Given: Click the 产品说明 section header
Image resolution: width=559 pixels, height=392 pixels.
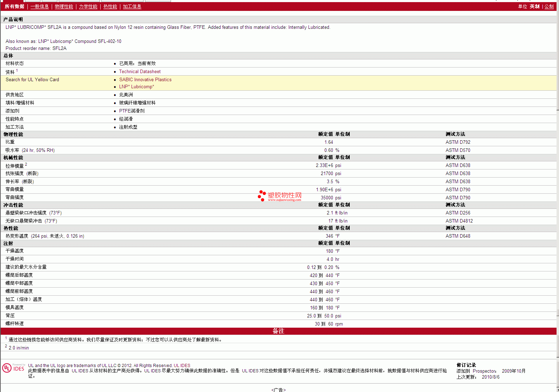Looking at the screenshot, I should [13, 20].
